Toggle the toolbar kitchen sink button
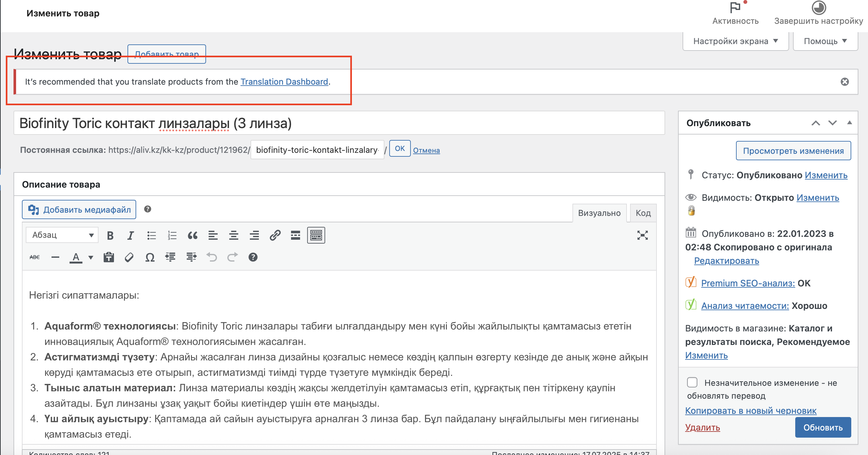Screen dimensions: 868x455 point(316,235)
